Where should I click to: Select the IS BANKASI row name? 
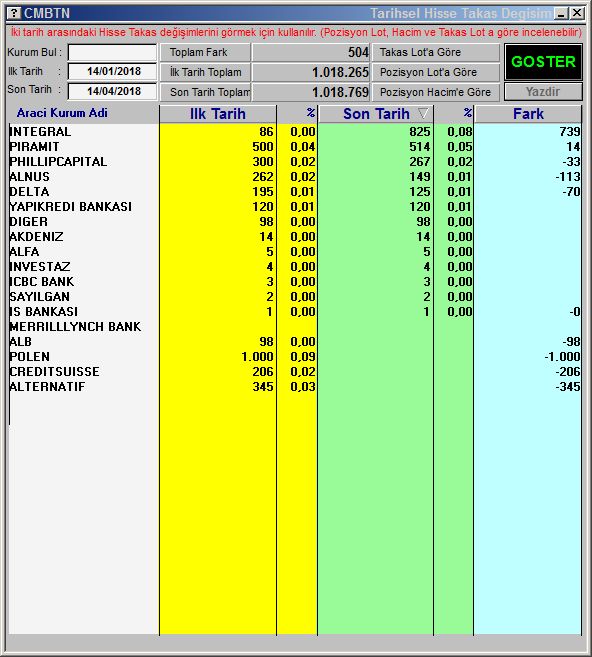click(x=44, y=312)
